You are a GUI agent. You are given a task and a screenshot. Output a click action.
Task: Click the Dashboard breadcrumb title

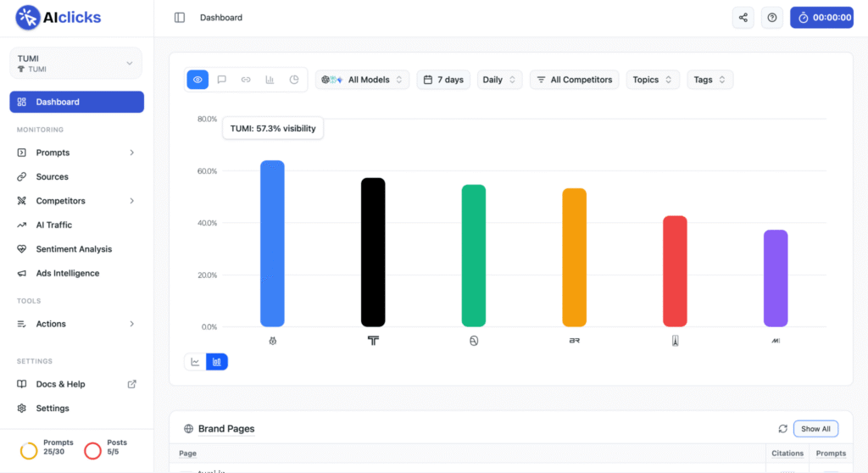pos(221,18)
